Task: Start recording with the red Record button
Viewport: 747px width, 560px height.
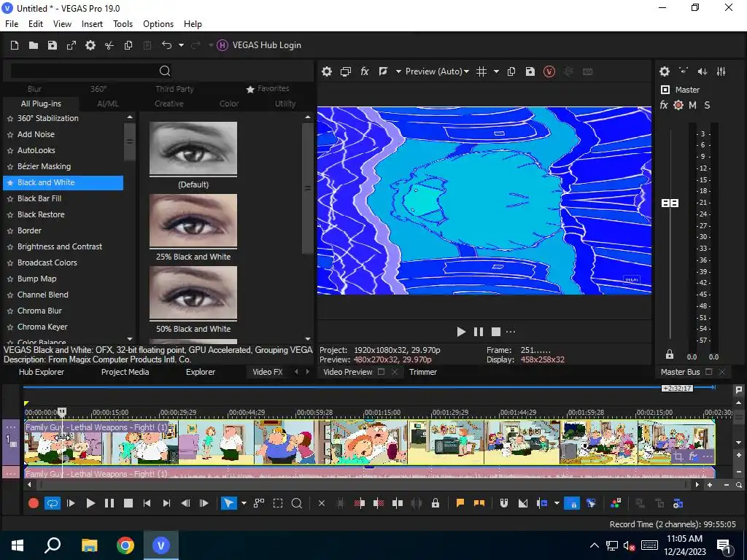Action: (x=34, y=503)
